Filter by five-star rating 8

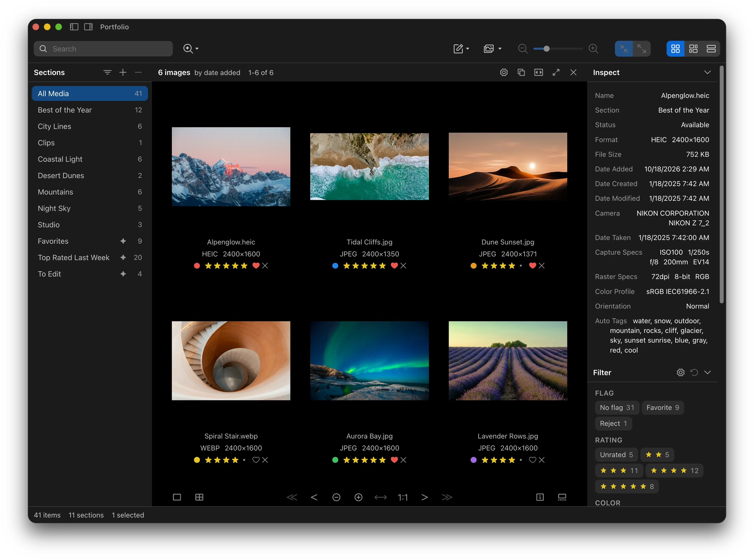click(627, 486)
